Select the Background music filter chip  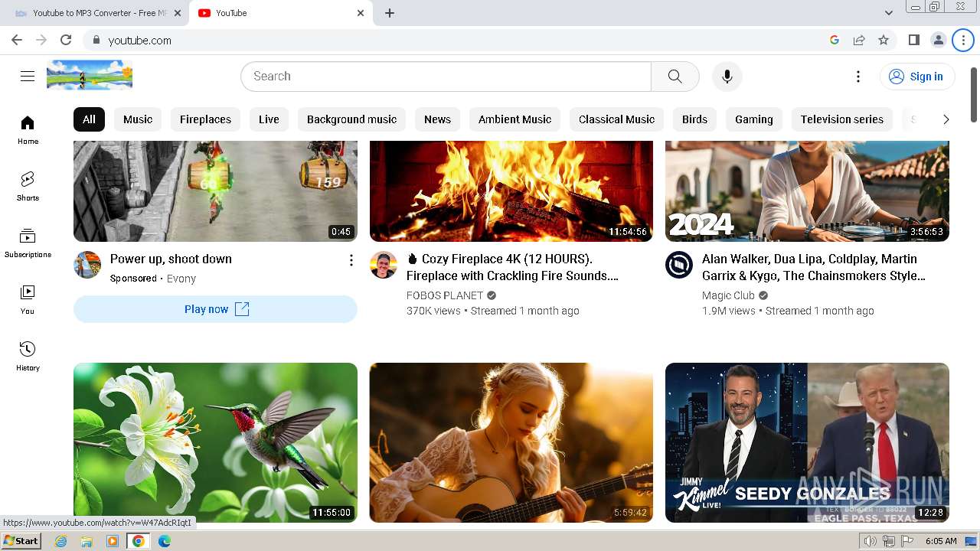click(351, 119)
